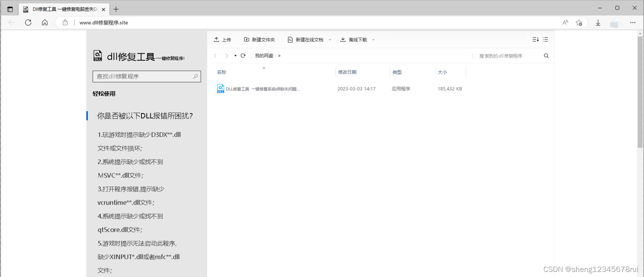Image resolution: width=644 pixels, height=277 pixels.
Task: Click the 上传 upload button
Action: [223, 40]
